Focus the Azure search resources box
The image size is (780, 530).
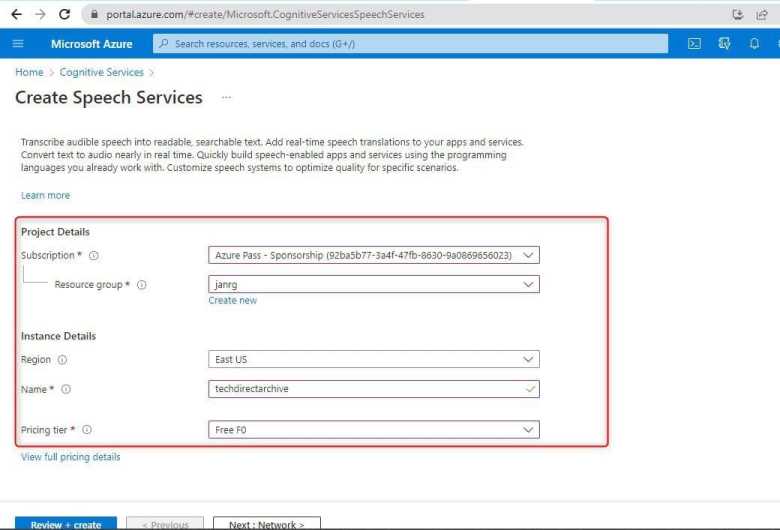410,44
